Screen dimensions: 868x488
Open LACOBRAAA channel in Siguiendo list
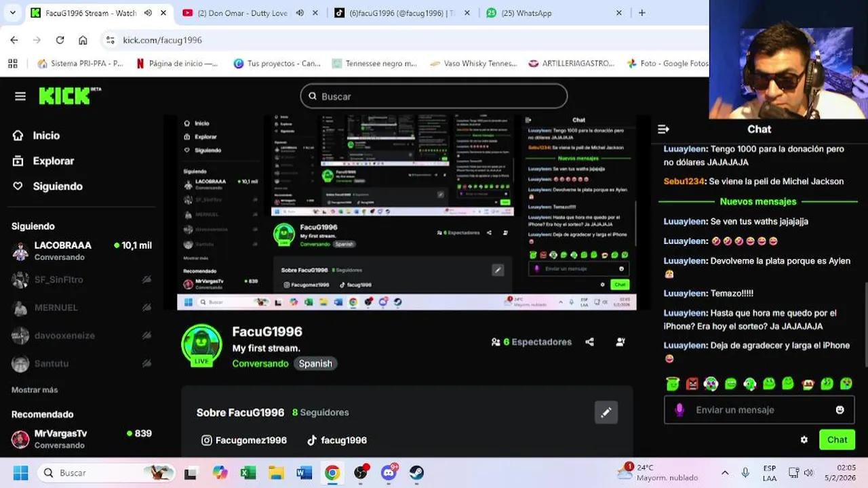click(x=81, y=251)
